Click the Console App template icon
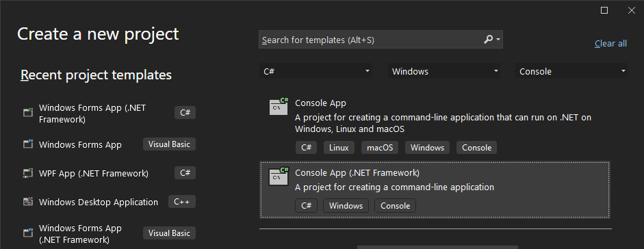This screenshot has height=249, width=644. [x=279, y=106]
